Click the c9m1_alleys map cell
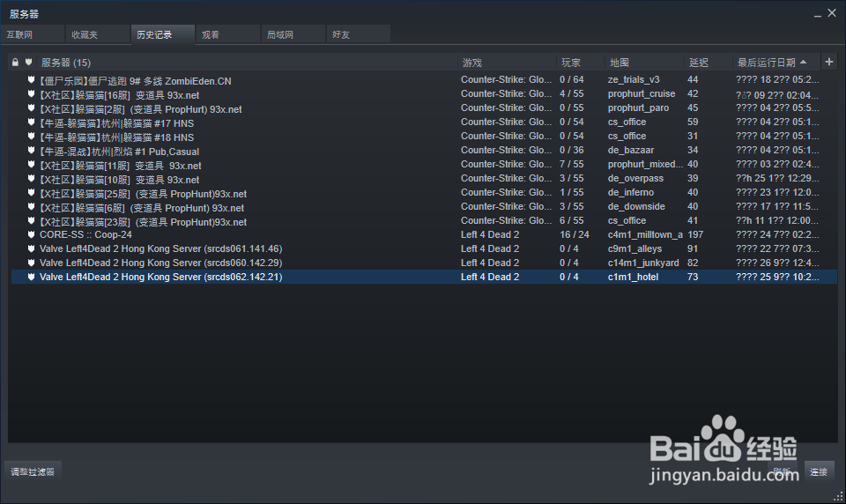This screenshot has height=504, width=846. click(635, 248)
